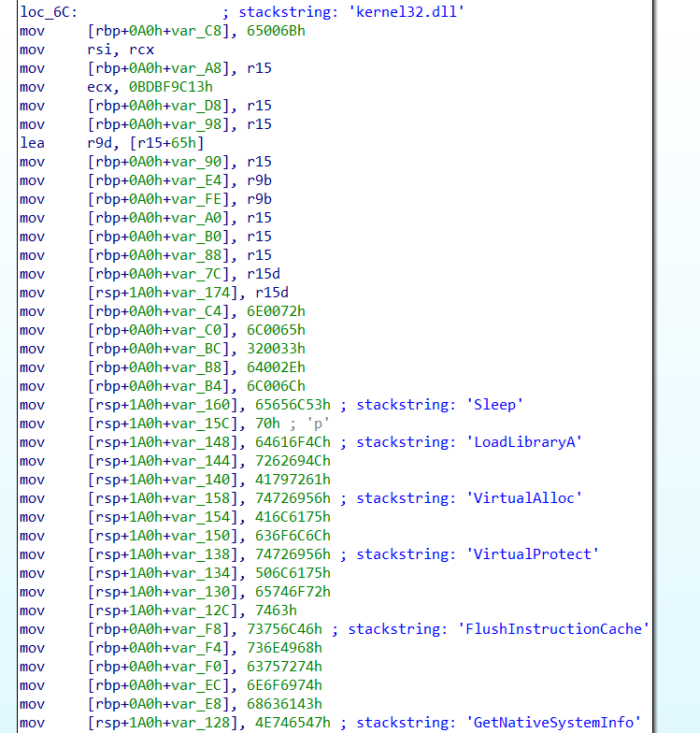Select the value 4E746547h

[293, 722]
